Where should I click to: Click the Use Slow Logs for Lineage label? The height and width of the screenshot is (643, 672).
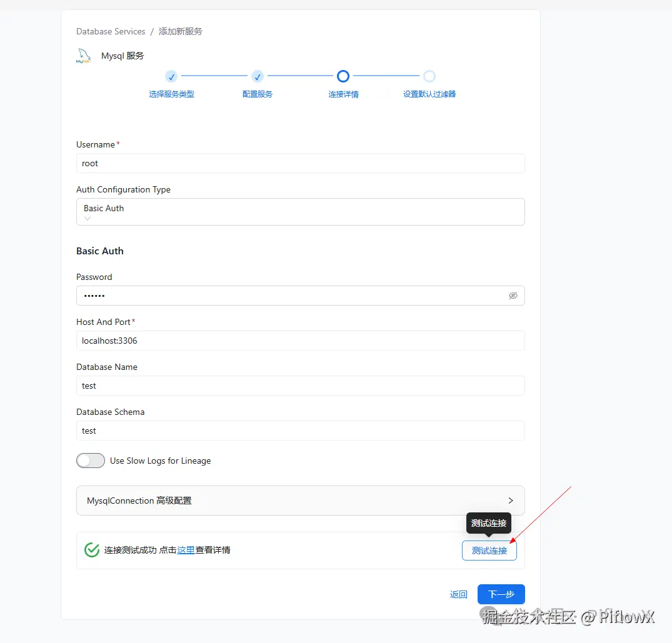[x=160, y=461]
